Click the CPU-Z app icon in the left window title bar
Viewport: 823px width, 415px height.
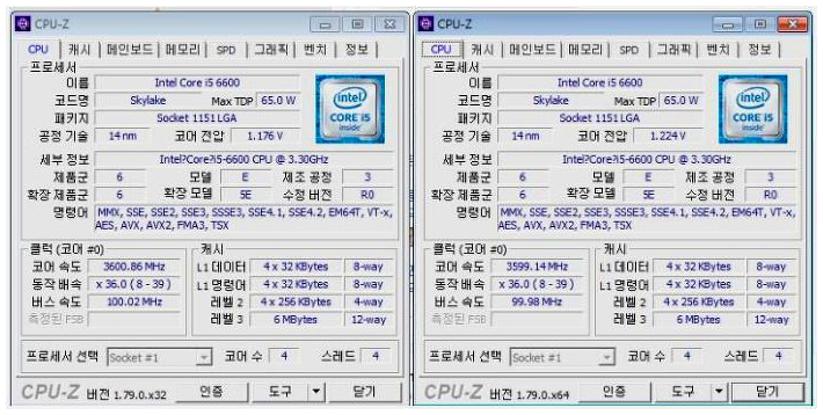23,24
